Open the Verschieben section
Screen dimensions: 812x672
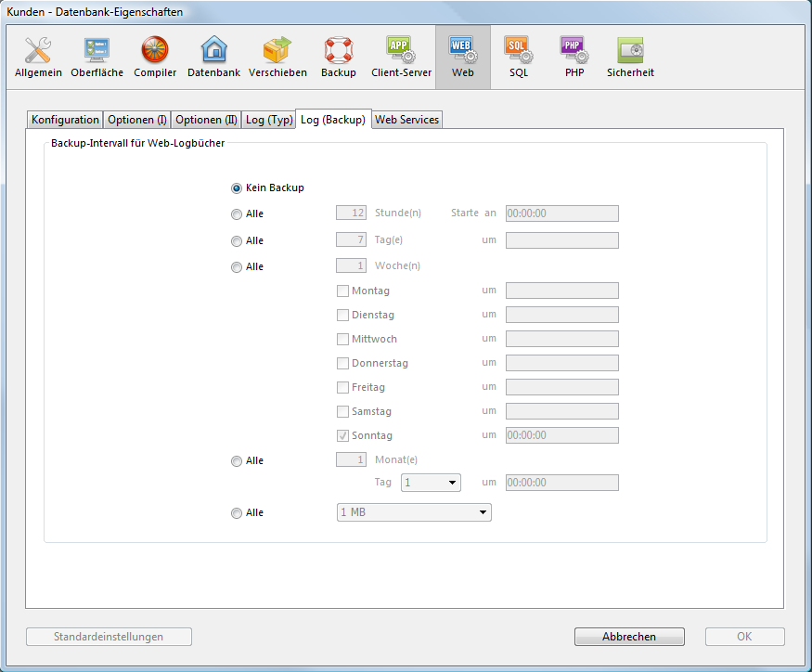pyautogui.click(x=277, y=57)
